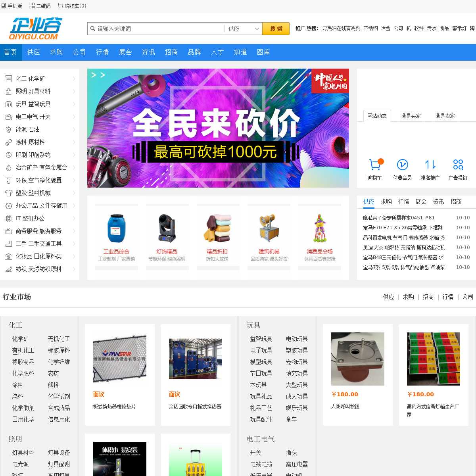
Task: Click the 二手 二手交通工具 icon
Action: [x=9, y=244]
